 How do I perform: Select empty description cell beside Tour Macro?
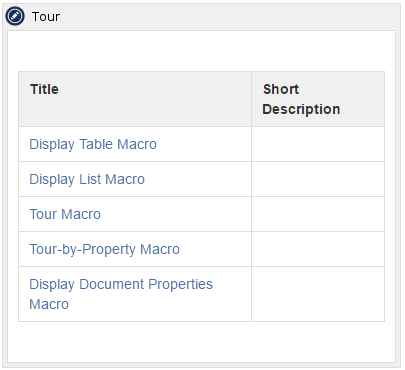pos(318,214)
